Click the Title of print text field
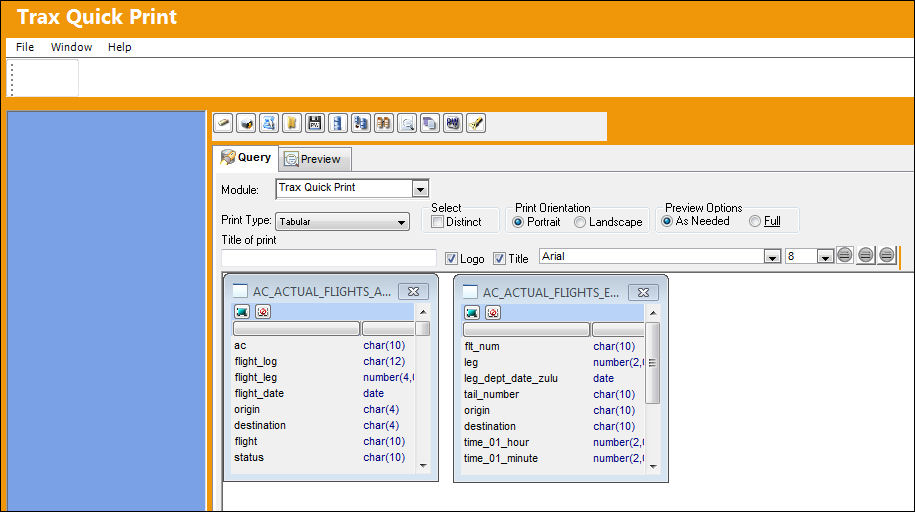 [329, 258]
